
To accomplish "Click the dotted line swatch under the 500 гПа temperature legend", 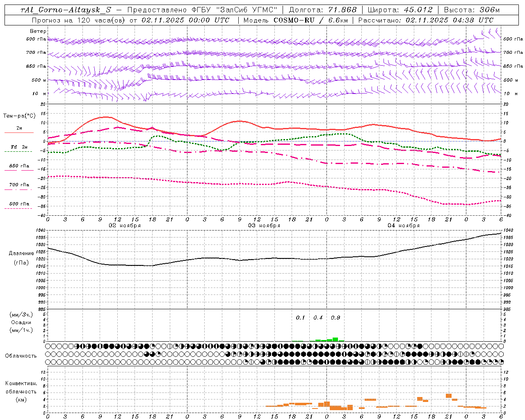I will coord(18,209).
